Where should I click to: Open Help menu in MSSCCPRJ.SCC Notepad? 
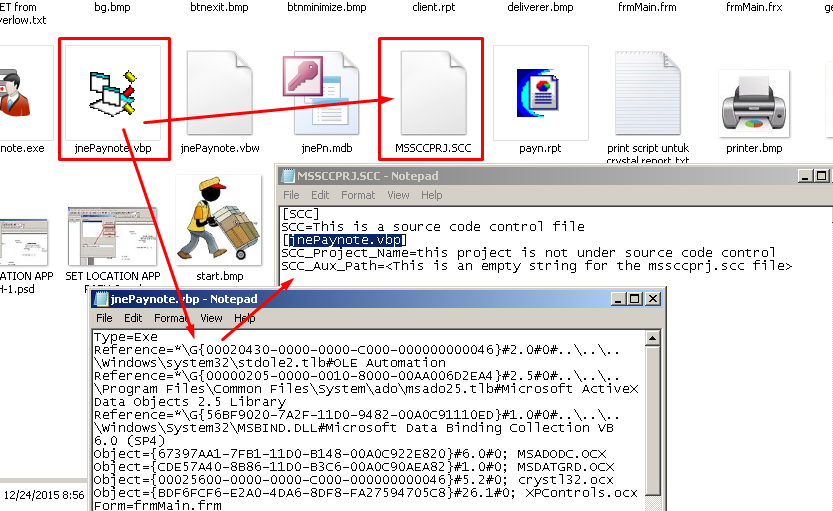[x=431, y=195]
